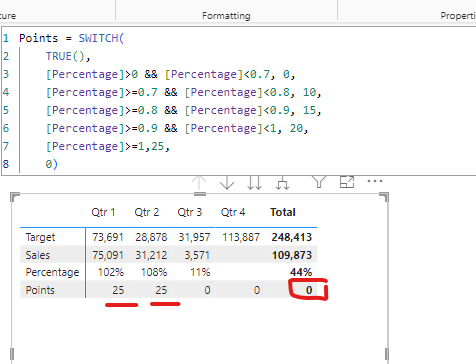Open More options ellipsis menu
This screenshot has width=476, height=364.
pyautogui.click(x=375, y=181)
